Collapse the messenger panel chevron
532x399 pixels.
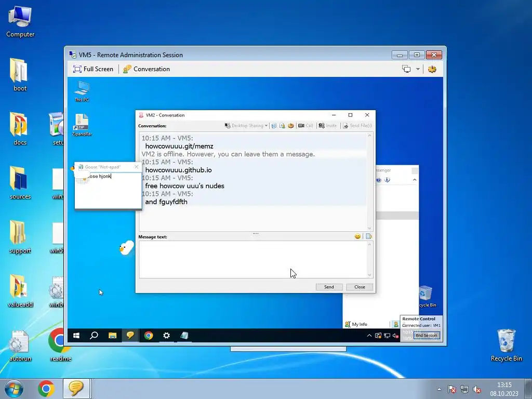click(x=415, y=180)
